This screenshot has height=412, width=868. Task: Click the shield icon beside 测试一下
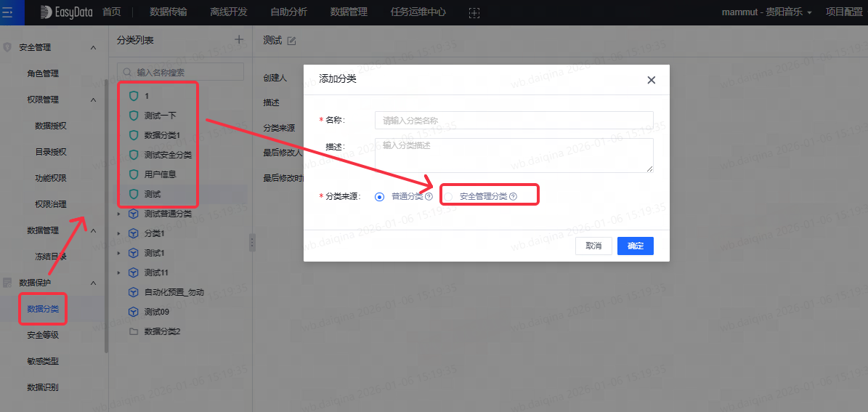point(133,116)
